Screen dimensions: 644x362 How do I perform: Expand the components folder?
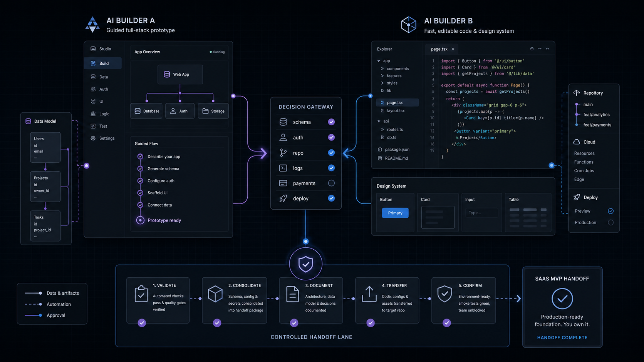pyautogui.click(x=382, y=68)
